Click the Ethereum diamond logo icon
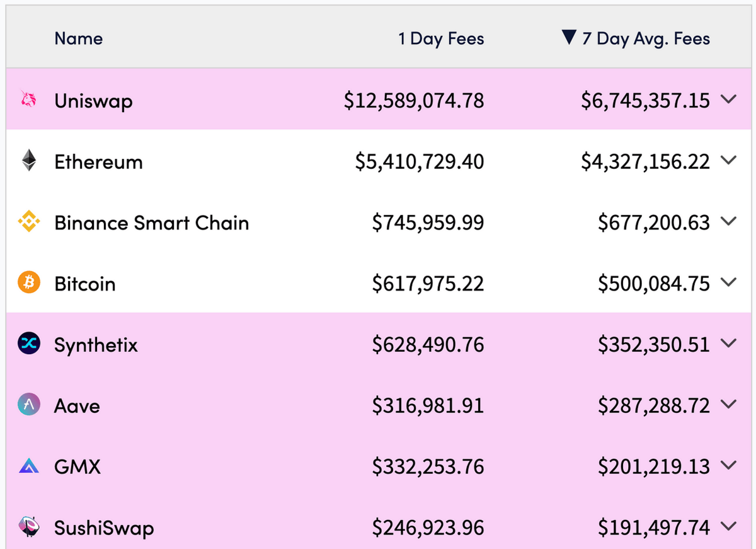This screenshot has width=756, height=549. [28, 161]
